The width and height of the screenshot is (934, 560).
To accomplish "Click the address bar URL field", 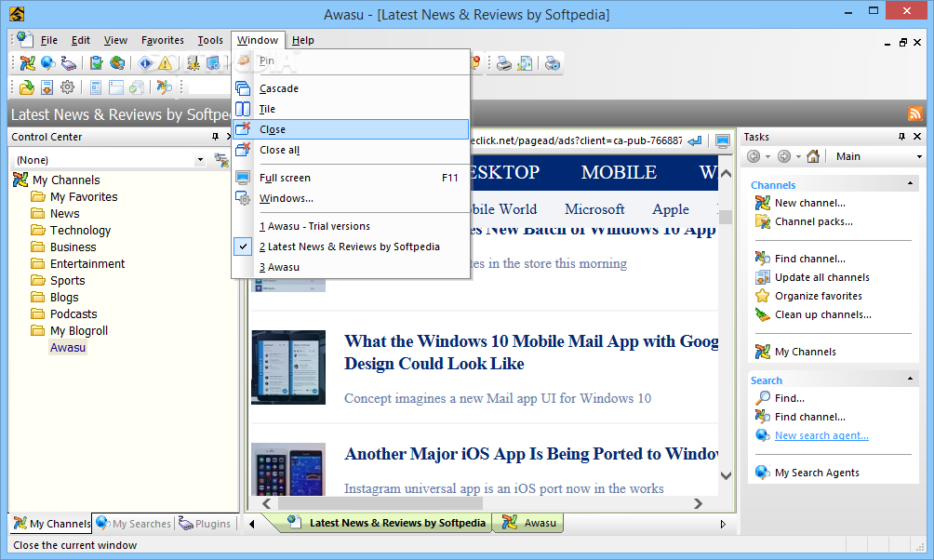I will [x=577, y=141].
